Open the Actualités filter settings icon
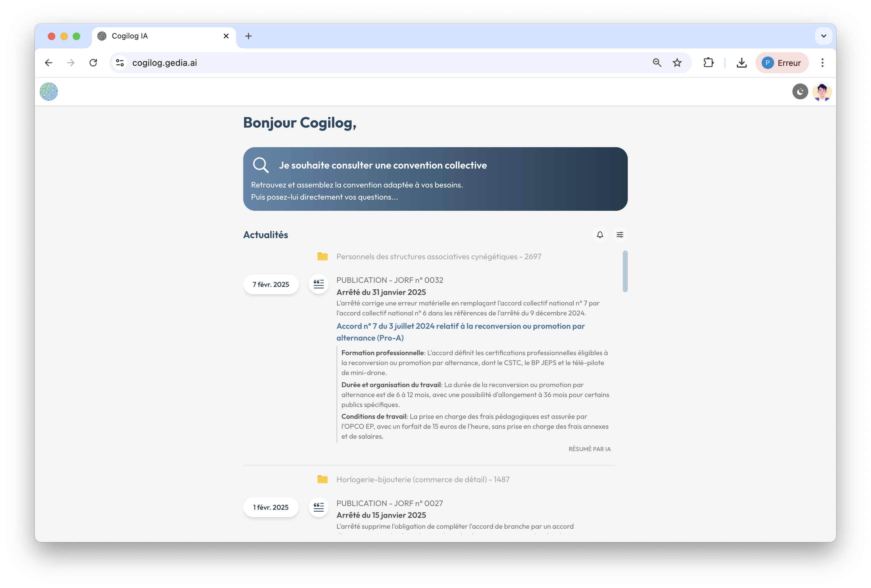This screenshot has width=871, height=588. point(620,235)
